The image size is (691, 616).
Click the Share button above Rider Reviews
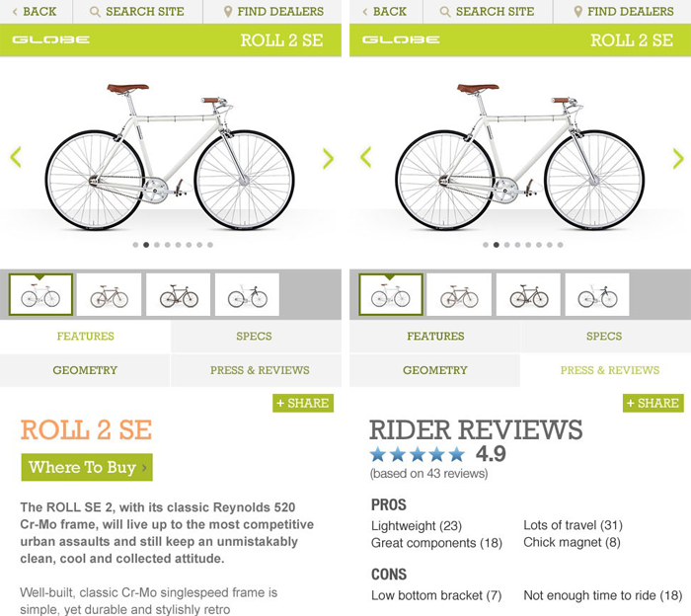coord(653,403)
